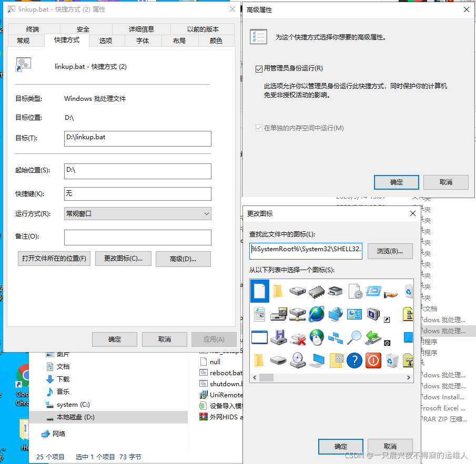Select the USB drive with green arrow icon
The width and height of the screenshot is (476, 464).
(x=373, y=337)
